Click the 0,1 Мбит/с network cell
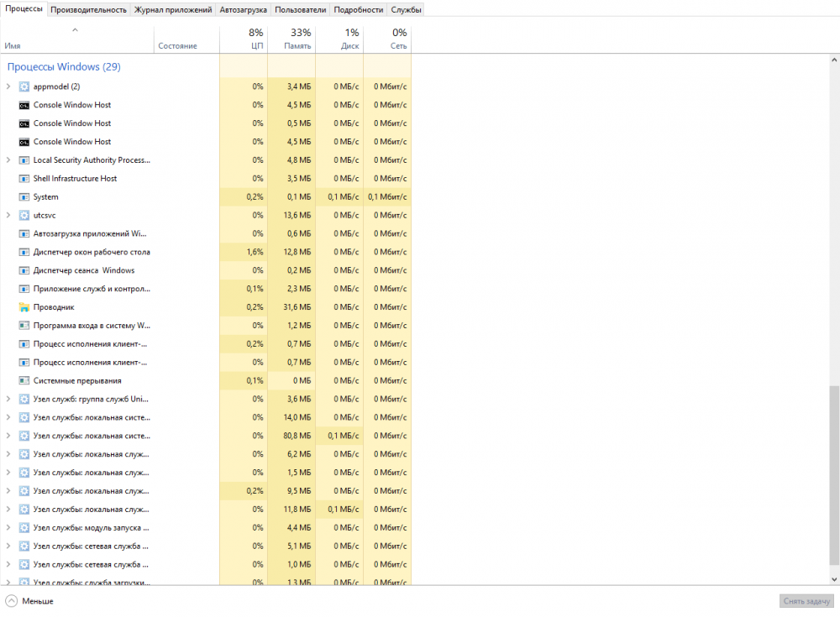Screen dimensions: 840x617 (387, 197)
